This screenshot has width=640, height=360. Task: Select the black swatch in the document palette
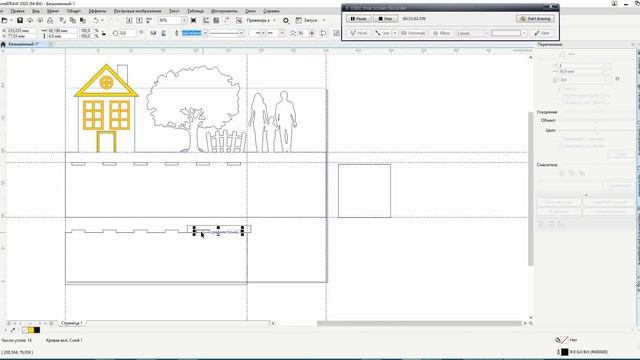[x=37, y=330]
